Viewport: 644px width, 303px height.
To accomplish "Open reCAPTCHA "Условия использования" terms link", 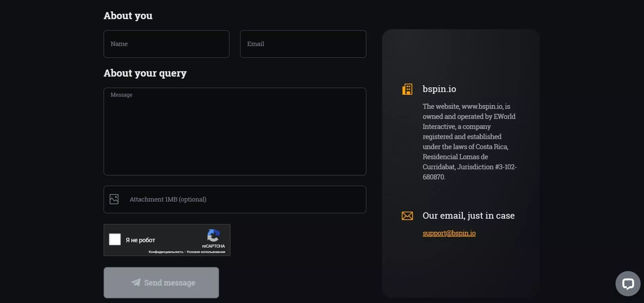I will point(206,252).
